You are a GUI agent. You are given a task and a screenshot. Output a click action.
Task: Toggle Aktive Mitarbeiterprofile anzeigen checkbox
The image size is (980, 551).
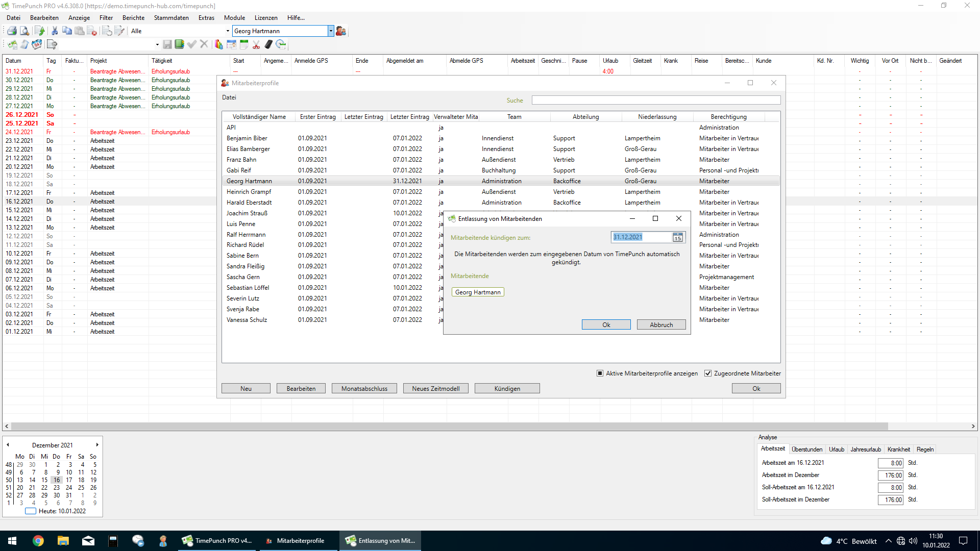600,373
